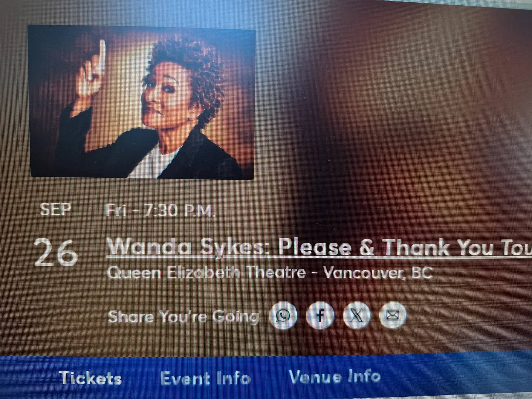
Task: Switch to the Venue Info tab
Action: [x=335, y=377]
